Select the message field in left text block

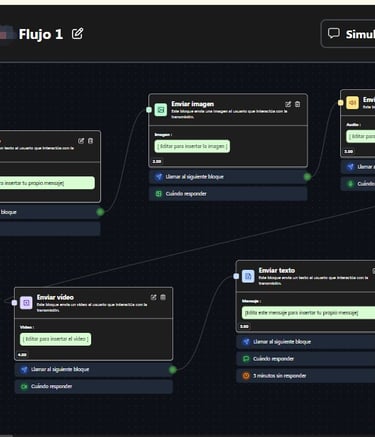pyautogui.click(x=47, y=183)
